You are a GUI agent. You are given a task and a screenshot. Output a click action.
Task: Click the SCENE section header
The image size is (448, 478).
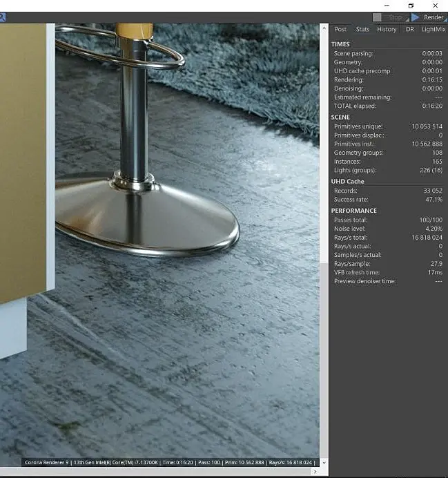340,117
